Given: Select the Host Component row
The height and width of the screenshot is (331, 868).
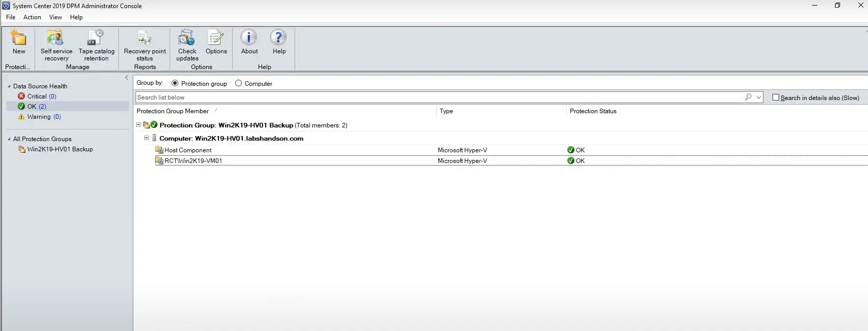Looking at the screenshot, I should click(511, 150).
